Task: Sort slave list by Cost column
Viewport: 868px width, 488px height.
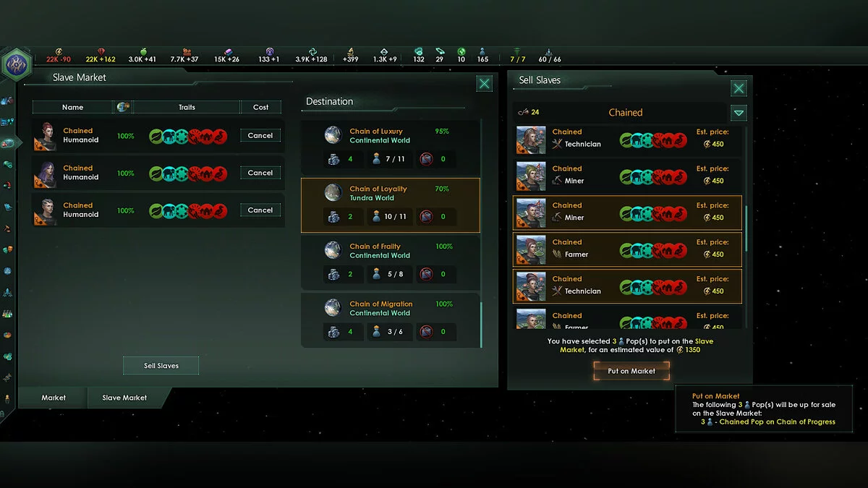Action: (261, 107)
